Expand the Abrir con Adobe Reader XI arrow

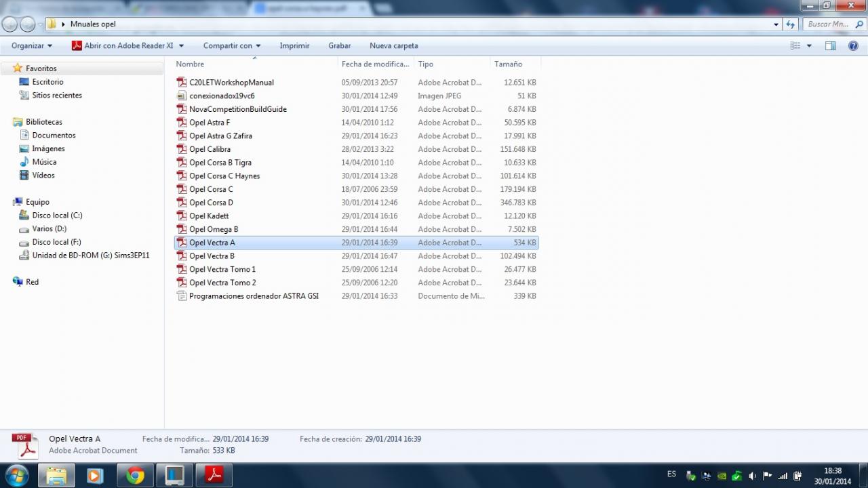click(180, 46)
